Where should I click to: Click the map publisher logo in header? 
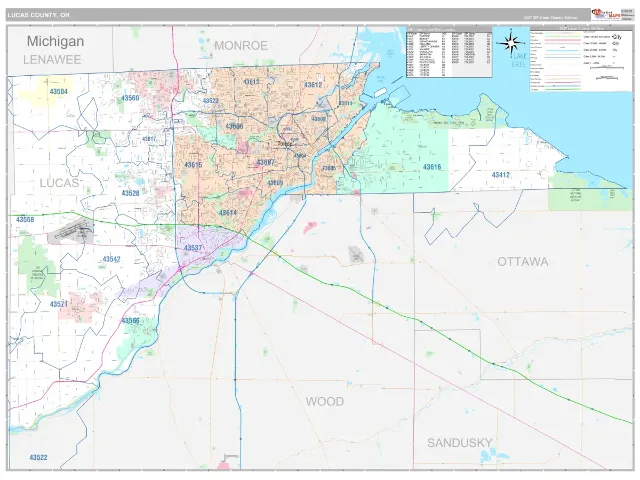coord(606,15)
